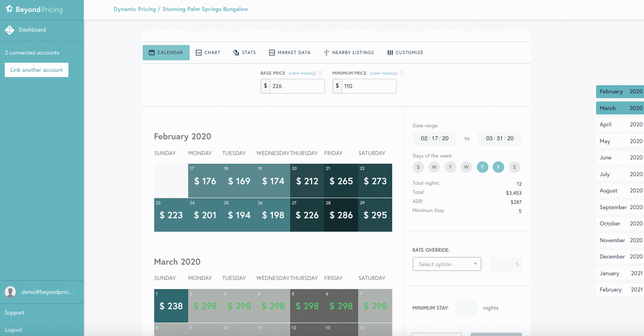Click Logout in sidebar
The image size is (644, 336).
coord(13,330)
